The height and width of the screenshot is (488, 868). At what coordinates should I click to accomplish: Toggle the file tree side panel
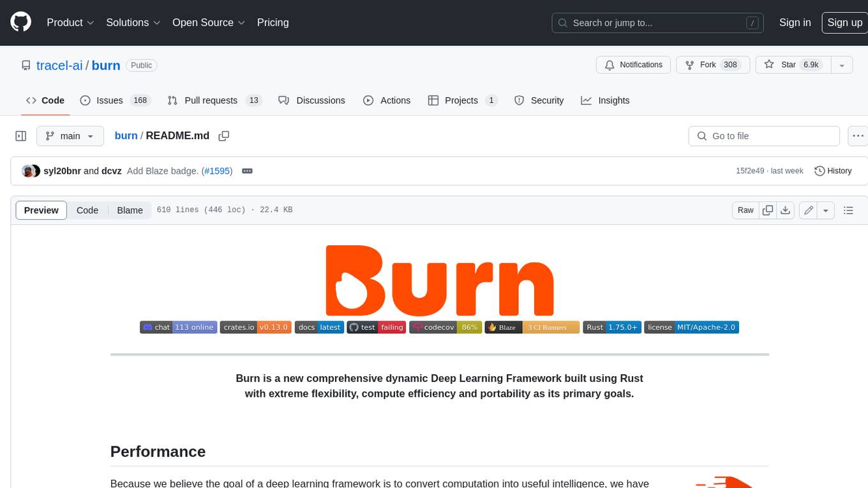pyautogui.click(x=20, y=136)
